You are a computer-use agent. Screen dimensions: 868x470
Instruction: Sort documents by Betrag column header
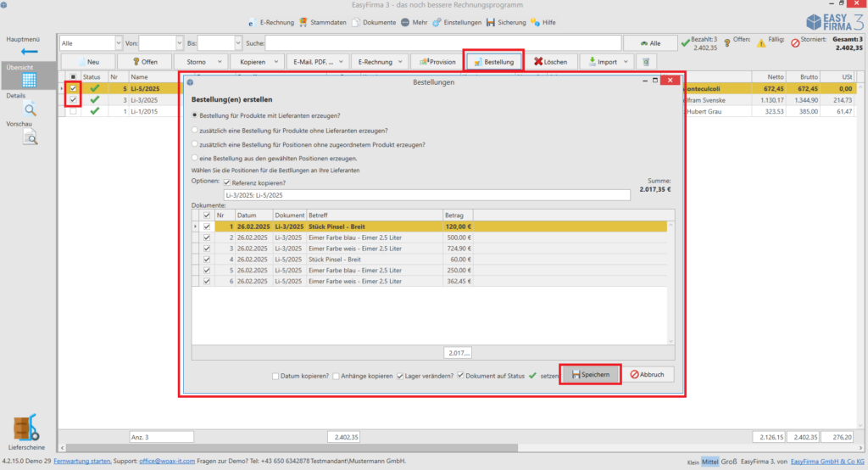click(457, 215)
